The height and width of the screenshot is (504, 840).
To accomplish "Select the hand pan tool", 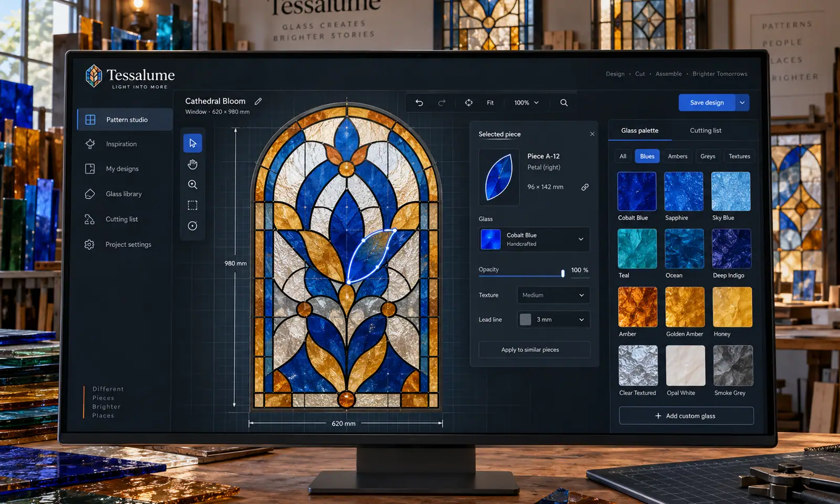I will point(193,164).
